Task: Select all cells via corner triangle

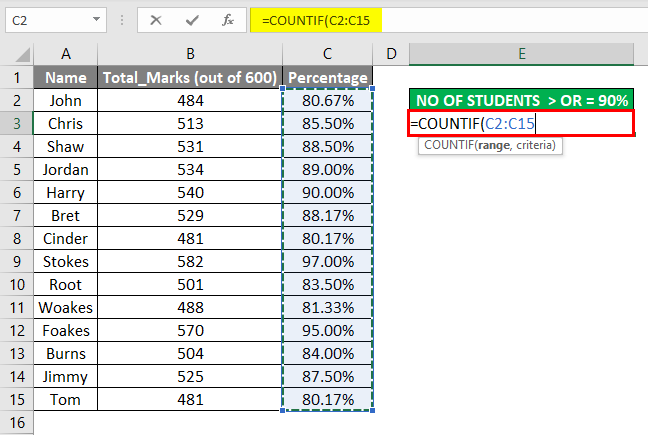Action: coord(22,55)
